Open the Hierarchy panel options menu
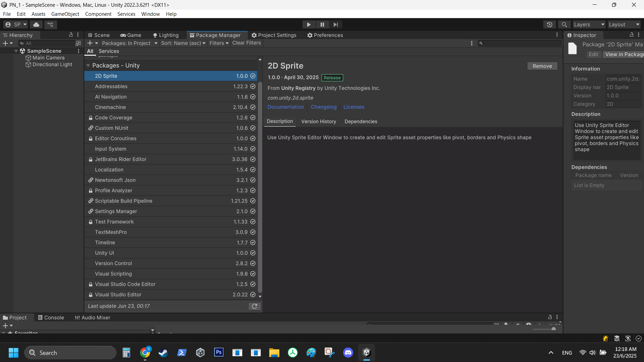The width and height of the screenshot is (644, 362). 78,35
